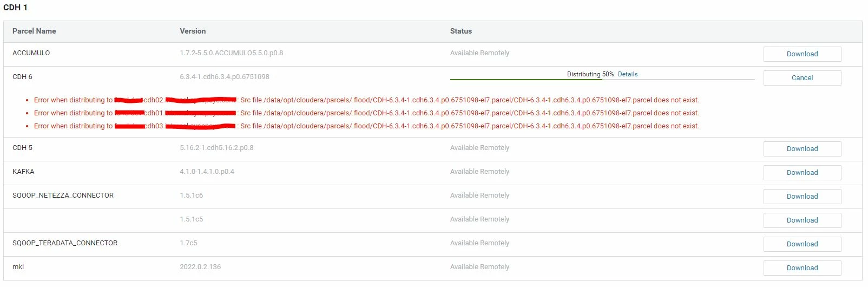Click the mkl parcel name
This screenshot has height=287, width=868.
tap(18, 267)
